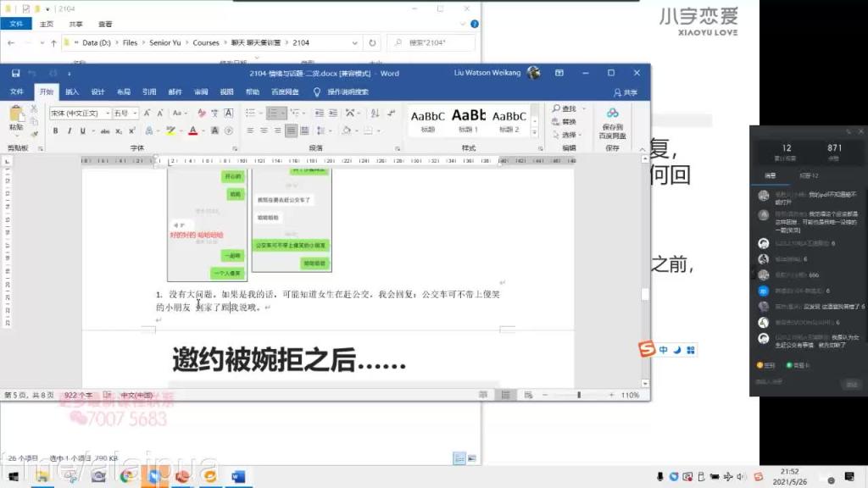The image size is (868, 488).
Task: Apply Heading 2 style
Action: tap(509, 120)
